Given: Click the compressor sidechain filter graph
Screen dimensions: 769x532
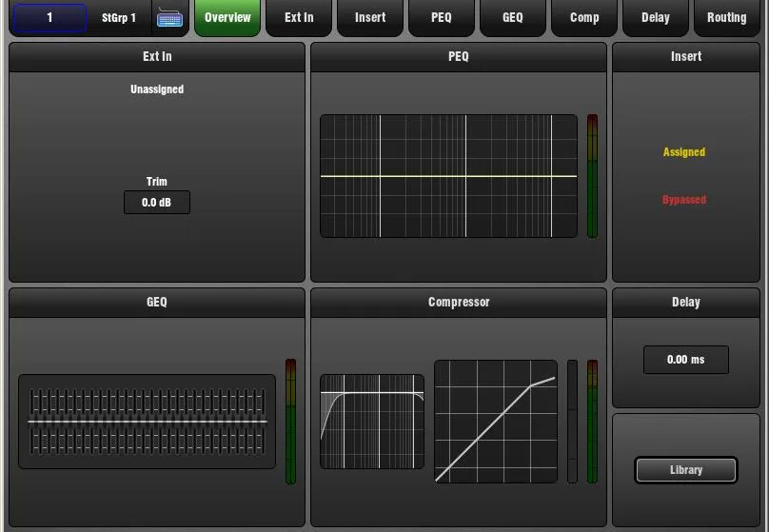Looking at the screenshot, I should (372, 422).
